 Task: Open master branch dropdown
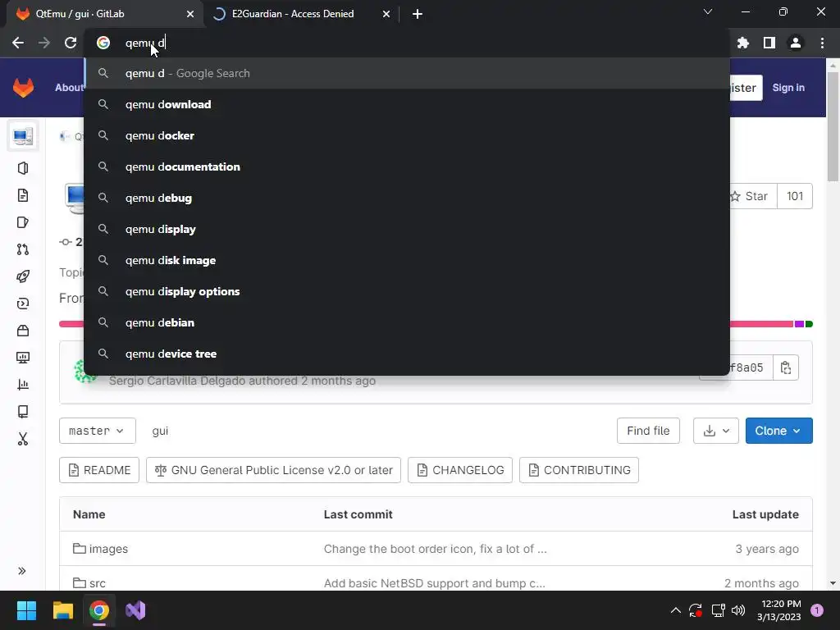(x=97, y=431)
